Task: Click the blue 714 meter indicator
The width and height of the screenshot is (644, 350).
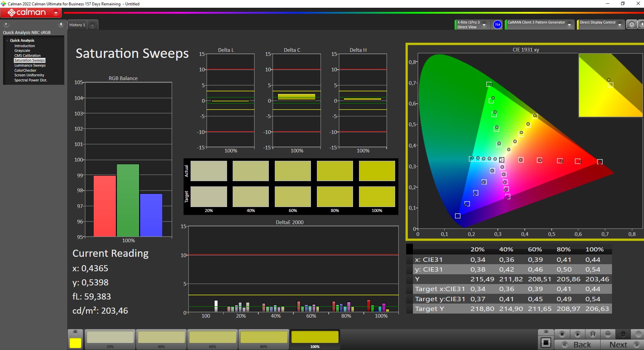Action: [x=497, y=25]
